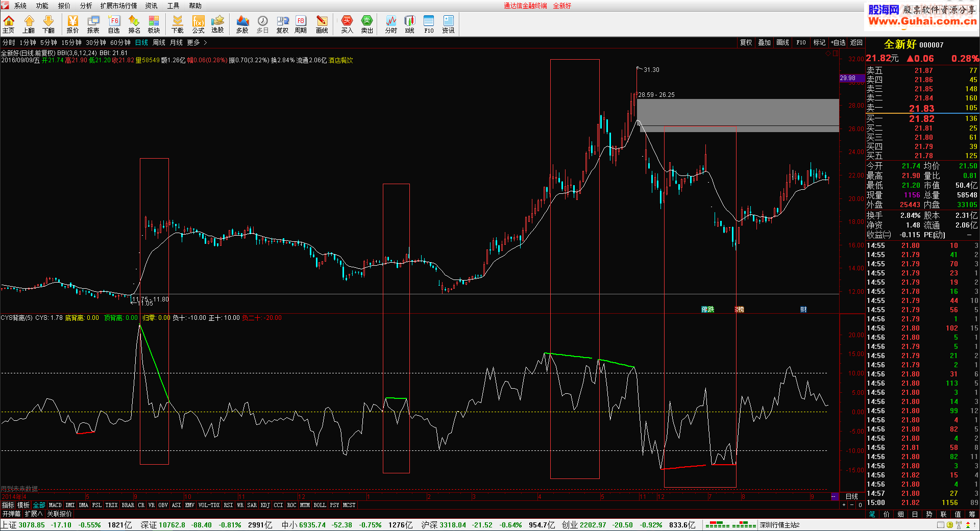Expand the 扩展 panel at bottom-left
Viewport: 980px width, 531px height.
(34, 514)
